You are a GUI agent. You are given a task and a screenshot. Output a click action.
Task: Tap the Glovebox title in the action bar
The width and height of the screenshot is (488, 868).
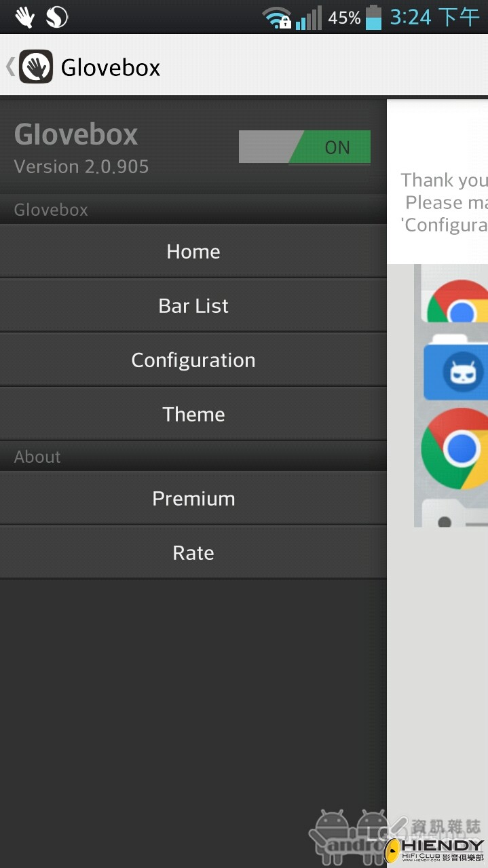(x=111, y=67)
